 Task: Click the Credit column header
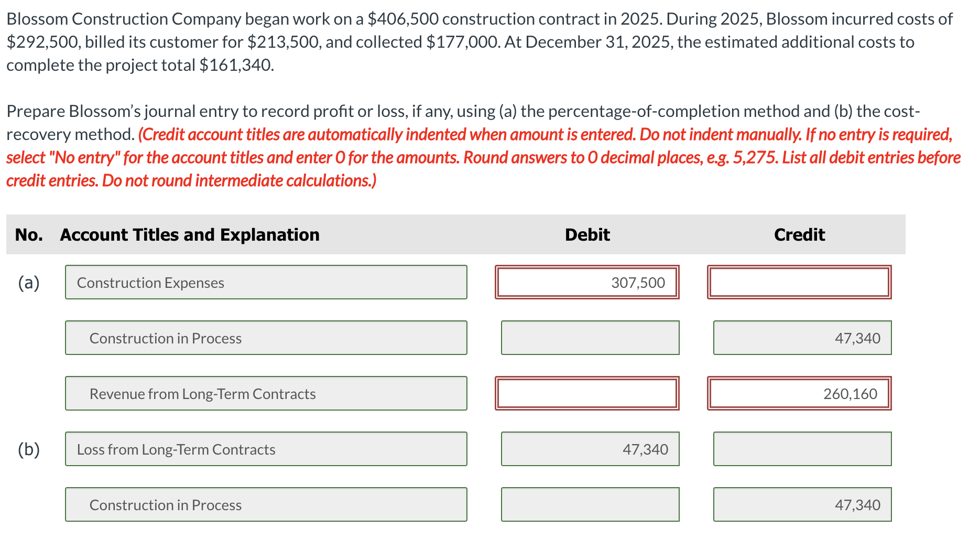click(x=799, y=234)
